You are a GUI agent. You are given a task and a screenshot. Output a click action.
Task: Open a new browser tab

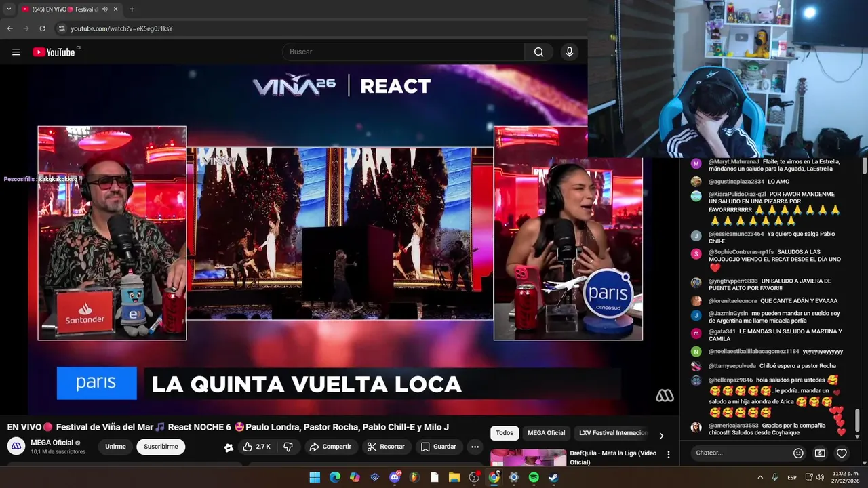coord(132,9)
